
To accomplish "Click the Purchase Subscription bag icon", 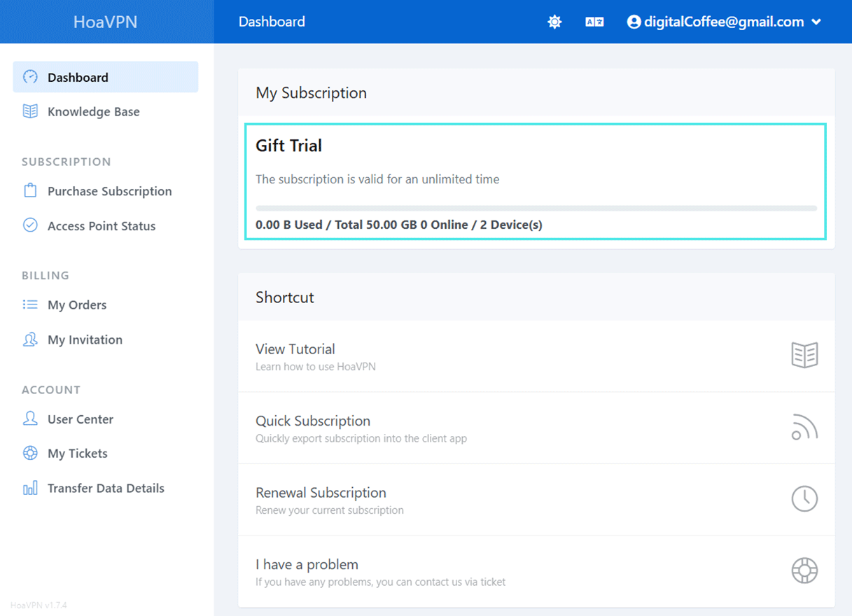I will coord(30,191).
